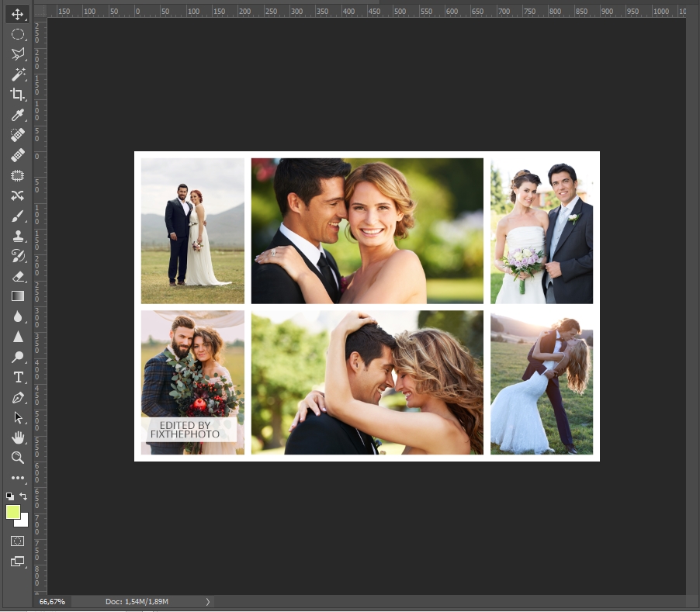This screenshot has height=612, width=700.
Task: Select the Zoom magnifier tool
Action: click(x=17, y=458)
